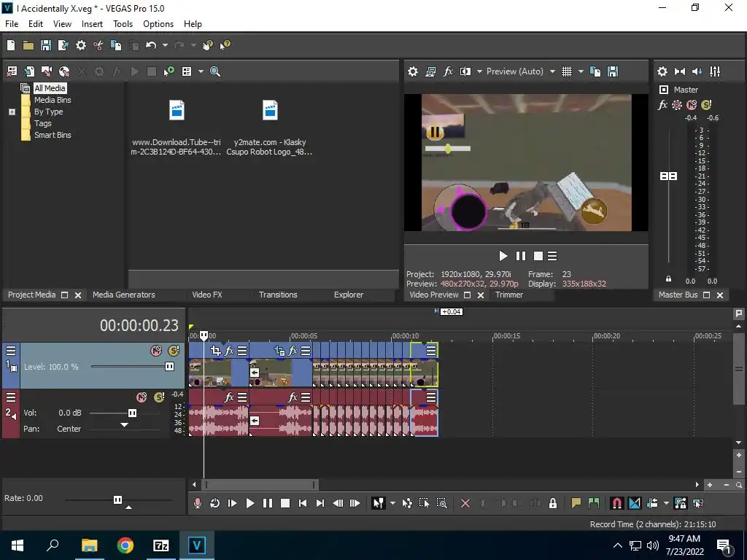Click the Project Media search magnifier icon

[x=215, y=71]
